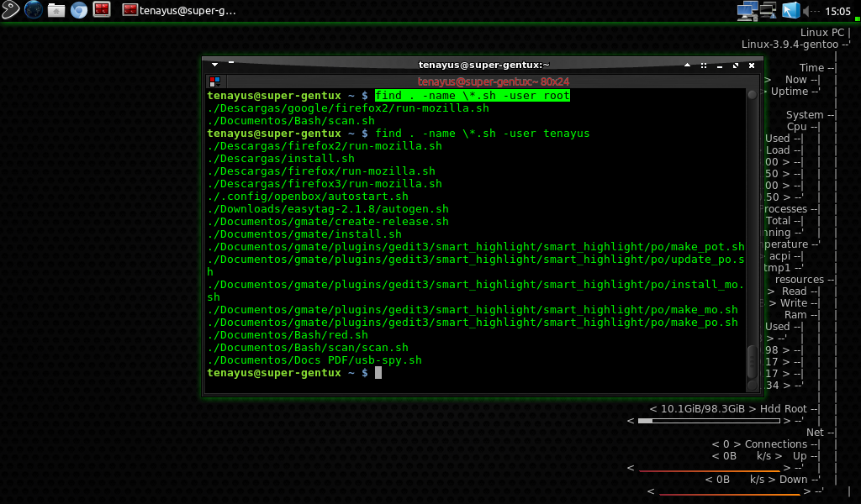The image size is (861, 504).
Task: Click the easytag-2.1.8/autogen.sh line
Action: pos(328,209)
